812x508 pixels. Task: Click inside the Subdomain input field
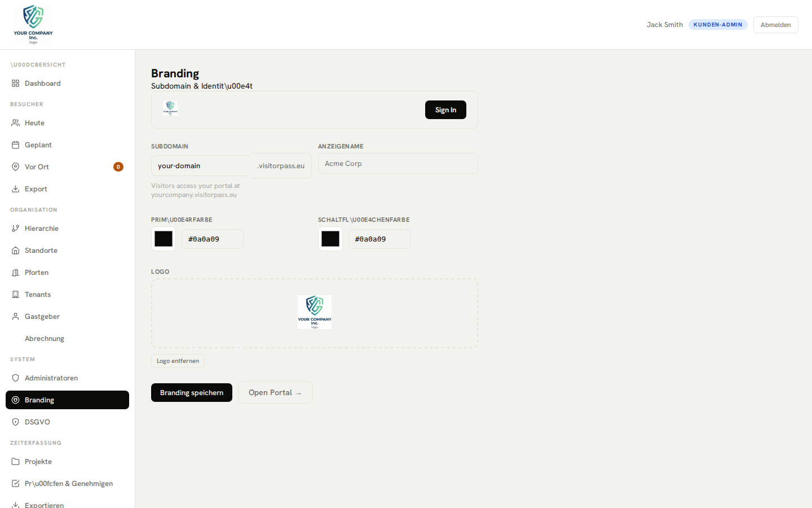point(200,165)
